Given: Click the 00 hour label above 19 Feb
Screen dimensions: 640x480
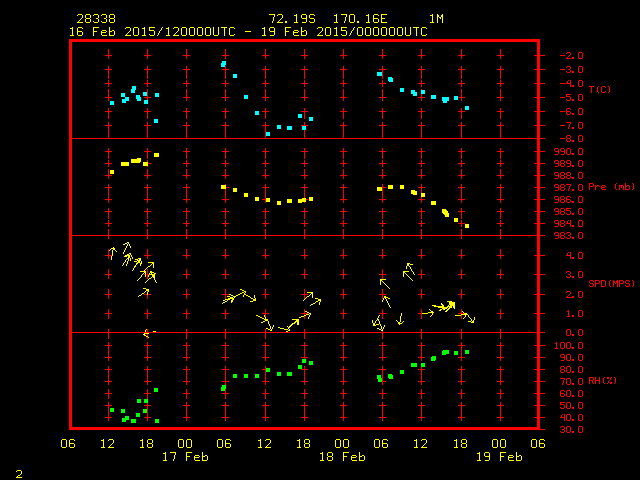Looking at the screenshot, I should tap(499, 444).
